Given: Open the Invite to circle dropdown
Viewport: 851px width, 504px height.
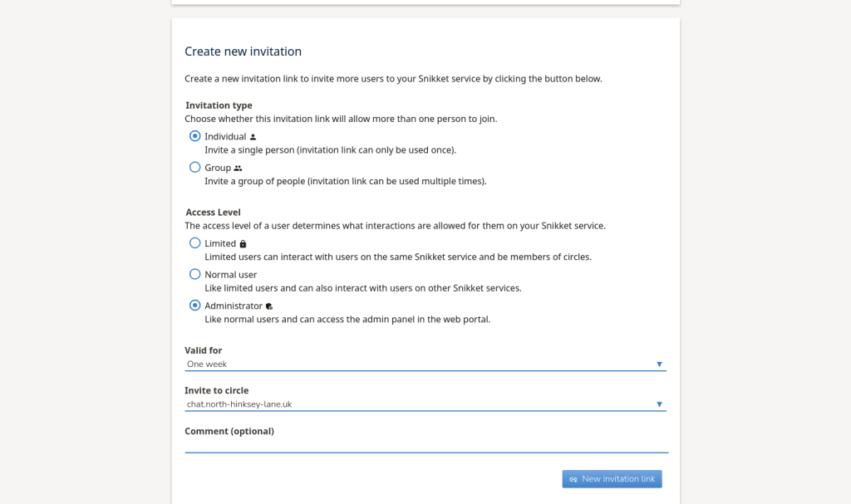Looking at the screenshot, I should tap(416, 404).
